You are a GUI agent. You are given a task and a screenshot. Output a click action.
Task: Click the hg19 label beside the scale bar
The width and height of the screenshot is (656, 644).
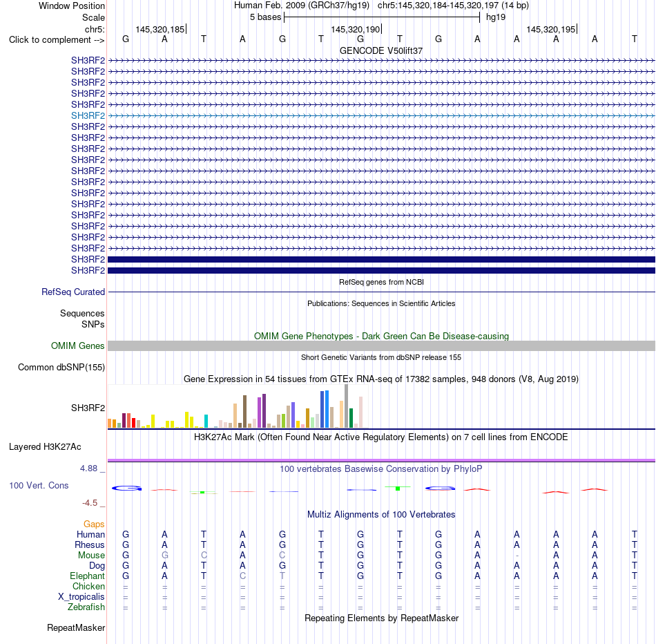click(x=496, y=17)
